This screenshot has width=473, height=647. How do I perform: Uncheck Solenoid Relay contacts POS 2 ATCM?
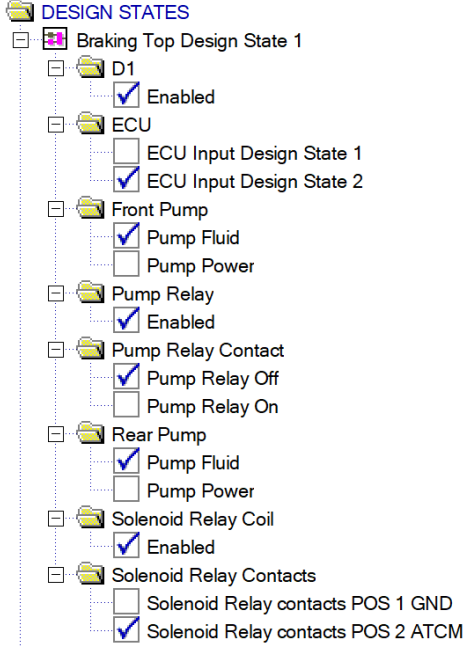click(126, 630)
